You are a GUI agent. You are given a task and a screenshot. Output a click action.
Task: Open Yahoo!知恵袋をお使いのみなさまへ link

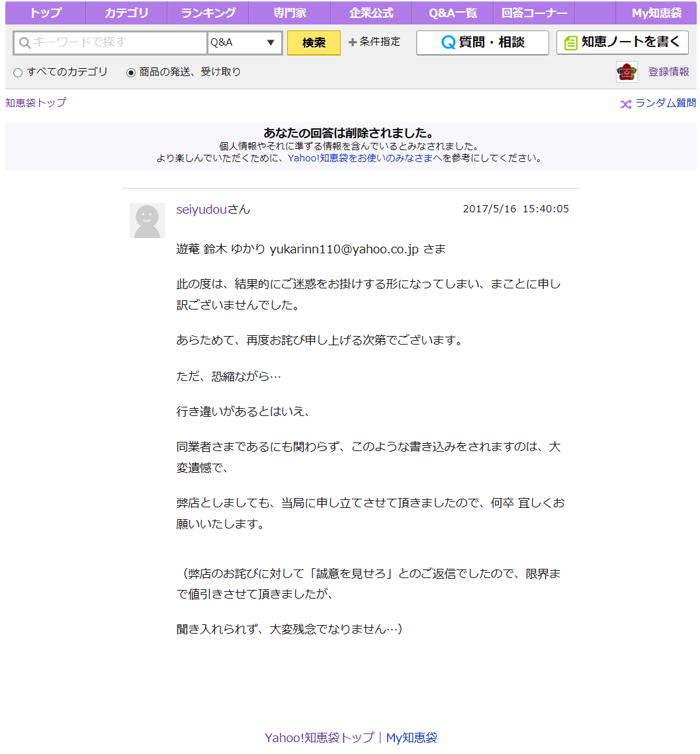click(365, 158)
